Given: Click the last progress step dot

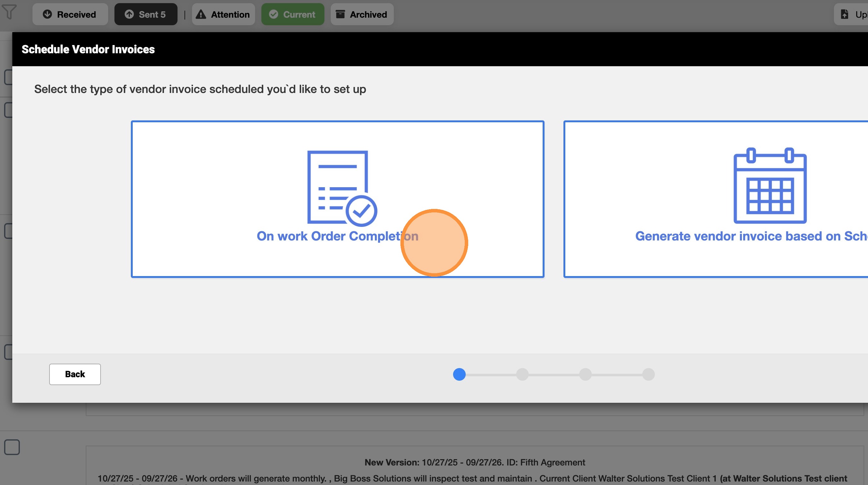Looking at the screenshot, I should [x=648, y=374].
